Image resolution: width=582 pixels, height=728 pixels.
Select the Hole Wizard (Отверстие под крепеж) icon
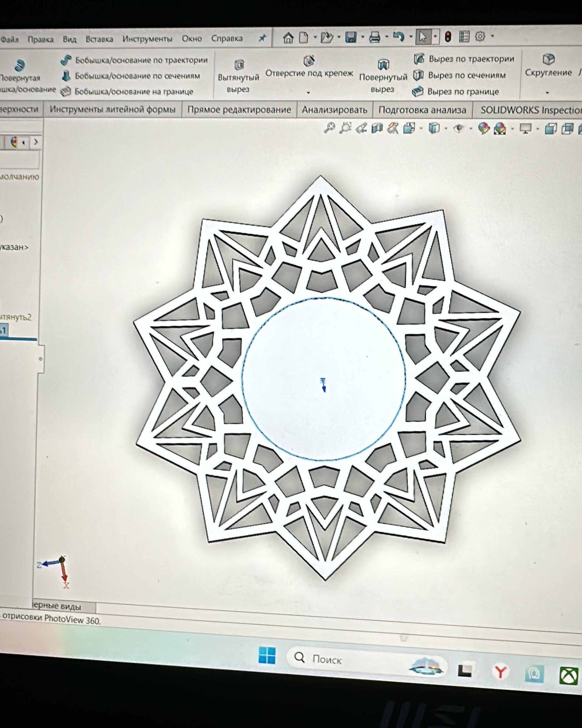(309, 61)
